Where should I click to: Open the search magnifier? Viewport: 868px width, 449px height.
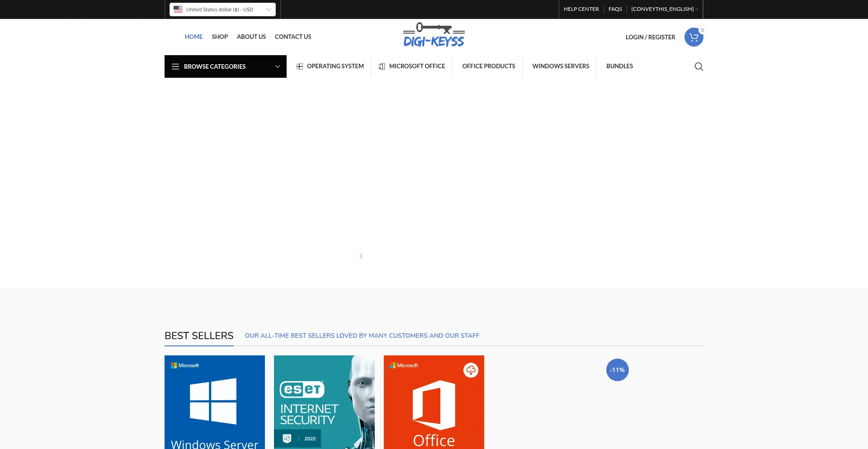698,66
